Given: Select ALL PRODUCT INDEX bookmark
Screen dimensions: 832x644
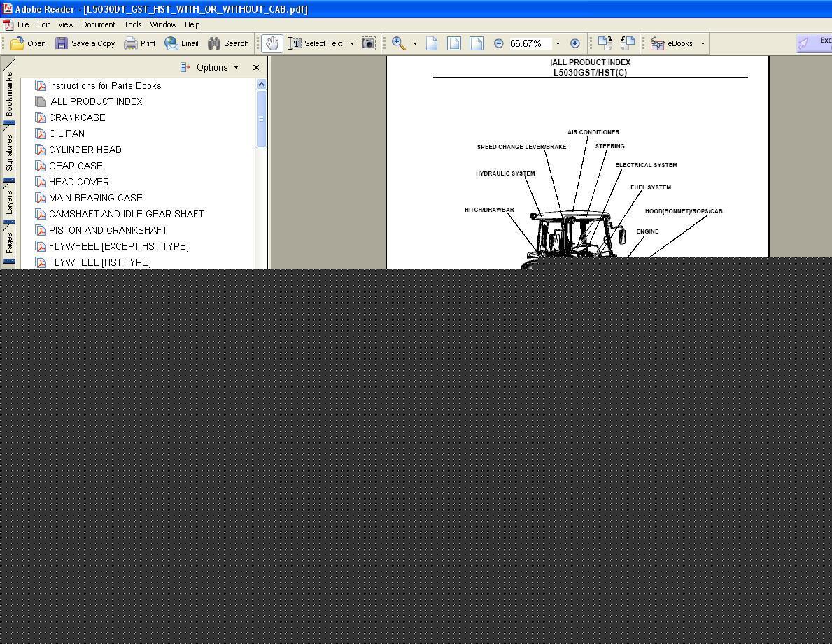Looking at the screenshot, I should click(x=95, y=102).
